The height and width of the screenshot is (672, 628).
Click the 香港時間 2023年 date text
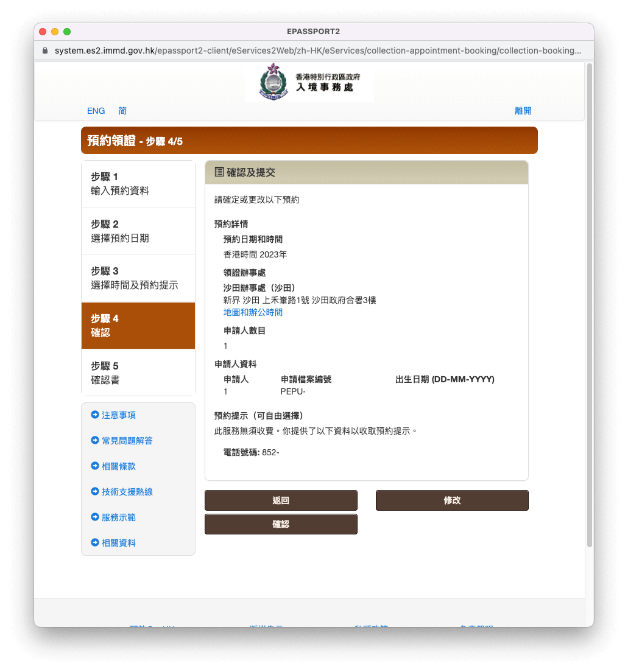(255, 254)
